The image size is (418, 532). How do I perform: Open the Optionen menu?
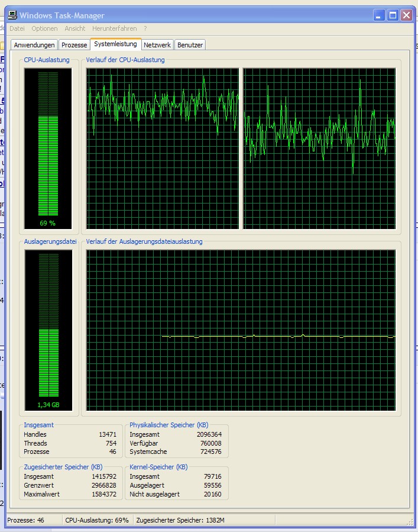coord(44,28)
